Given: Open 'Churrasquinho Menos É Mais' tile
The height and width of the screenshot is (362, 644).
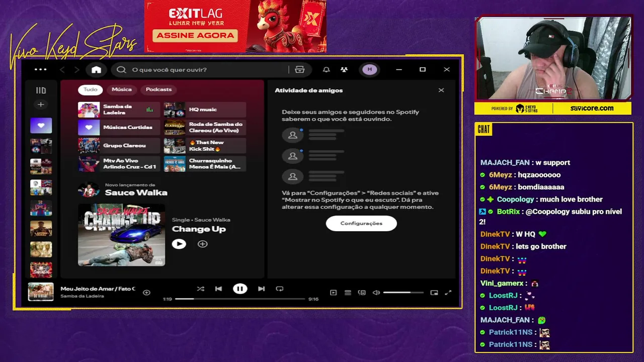Looking at the screenshot, I should (x=205, y=164).
